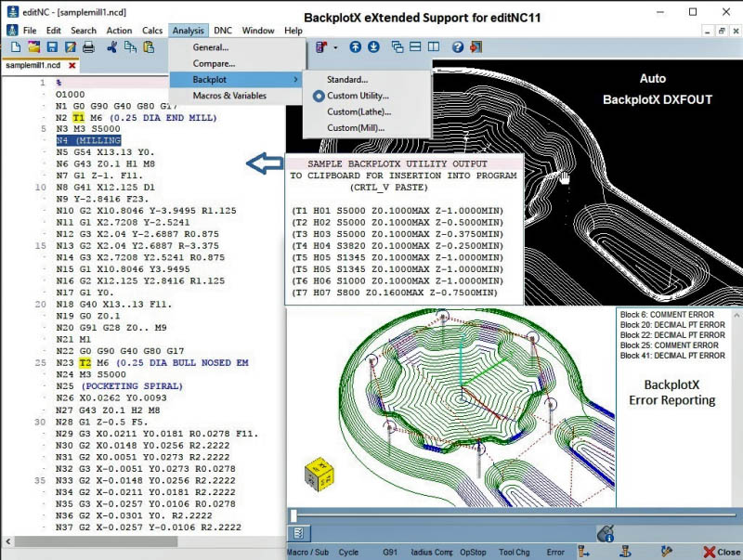Click the highlighted line N4 (MILLING
This screenshot has height=560, width=743.
tap(88, 141)
